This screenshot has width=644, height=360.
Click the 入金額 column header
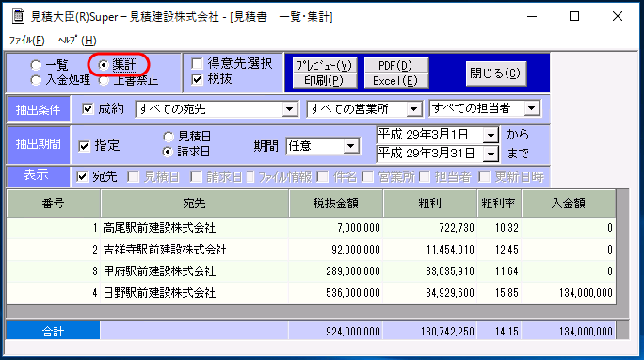coord(569,204)
